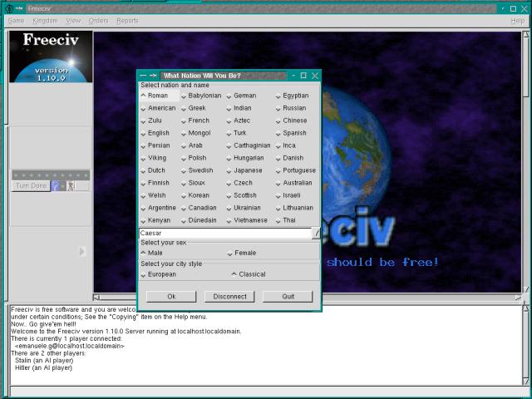Image resolution: width=532 pixels, height=399 pixels.
Task: Choose Classical city style
Action: click(249, 274)
